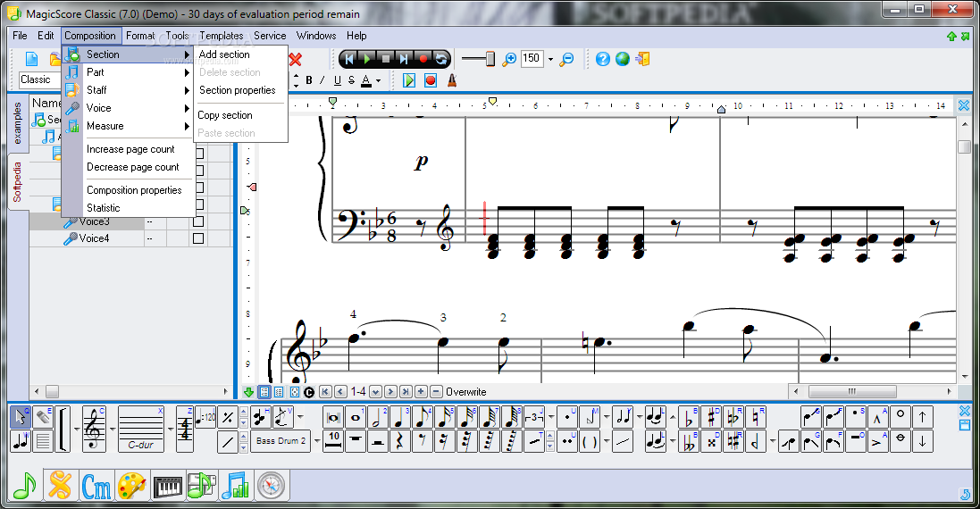
Task: Open the zoom percentage dropdown
Action: coord(550,59)
